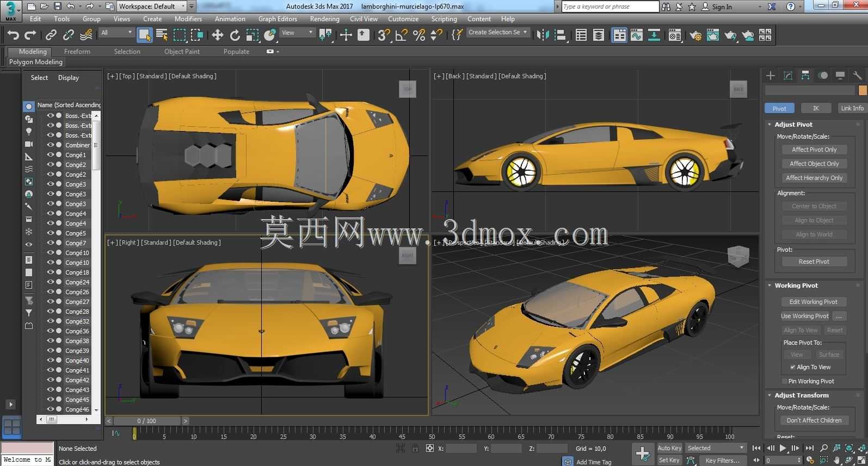The image size is (868, 466).
Task: Toggle the Set Key mode button
Action: [x=669, y=460]
